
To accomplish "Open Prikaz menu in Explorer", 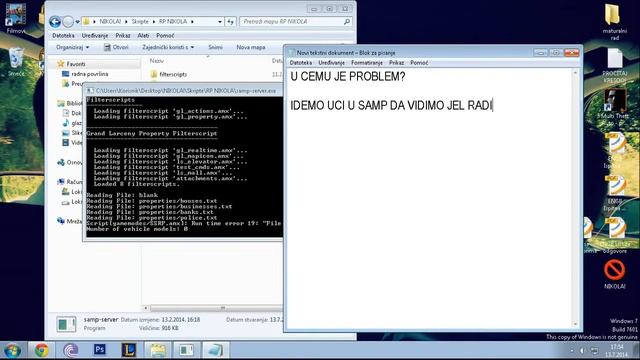I will 123,36.
